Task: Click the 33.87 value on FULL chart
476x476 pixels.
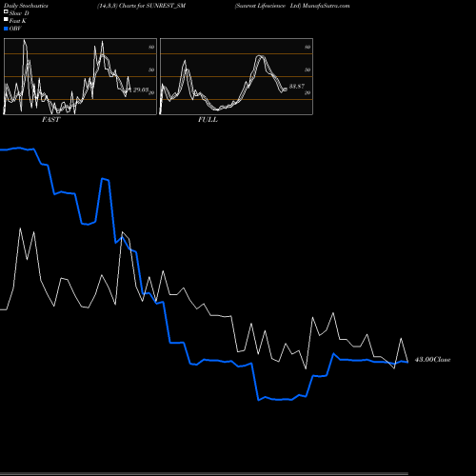Action: point(297,86)
